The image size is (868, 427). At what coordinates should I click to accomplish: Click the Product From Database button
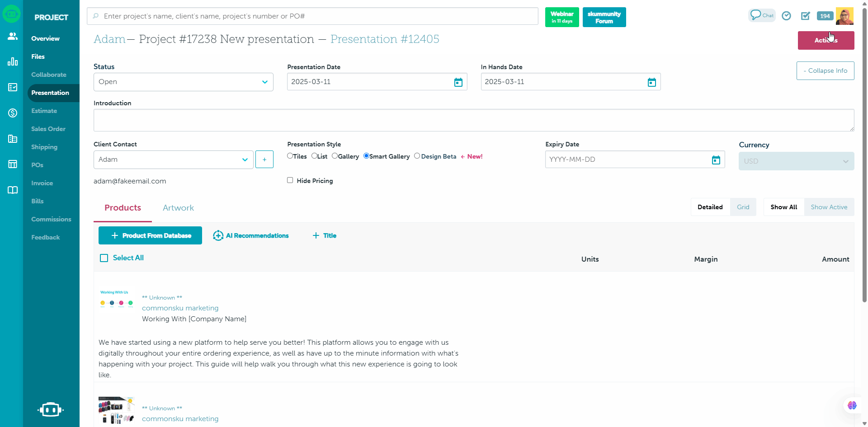tap(150, 235)
